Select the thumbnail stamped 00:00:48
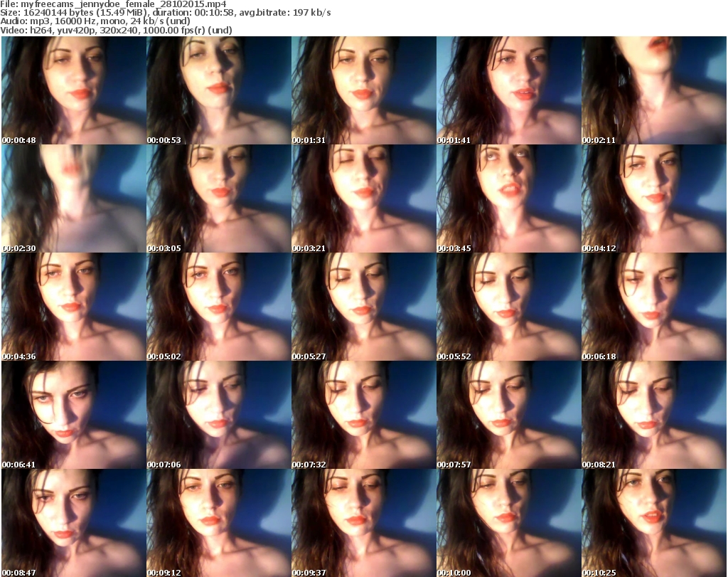The width and height of the screenshot is (728, 577). 74,90
